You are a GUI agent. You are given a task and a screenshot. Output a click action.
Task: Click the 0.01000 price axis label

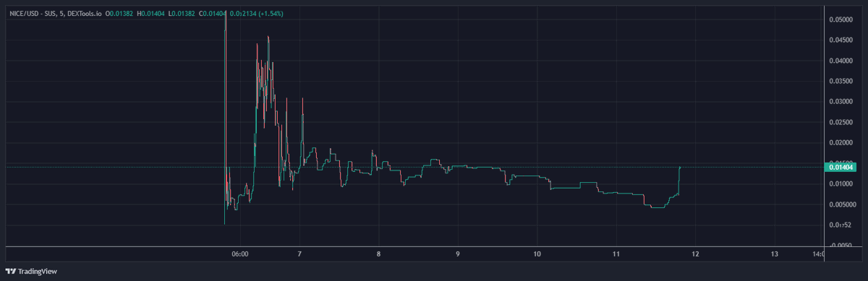point(841,184)
